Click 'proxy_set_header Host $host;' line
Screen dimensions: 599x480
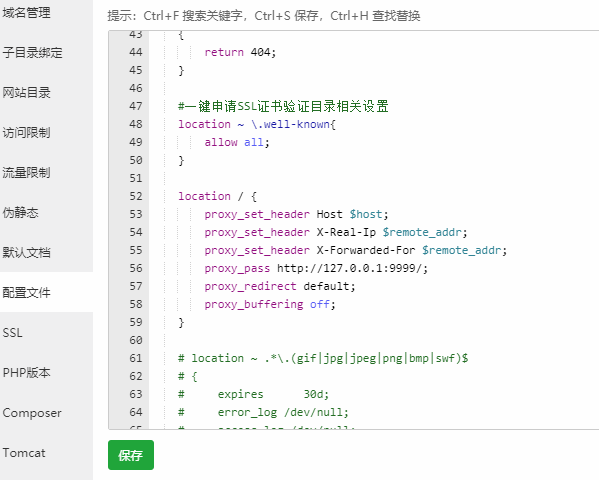point(296,214)
